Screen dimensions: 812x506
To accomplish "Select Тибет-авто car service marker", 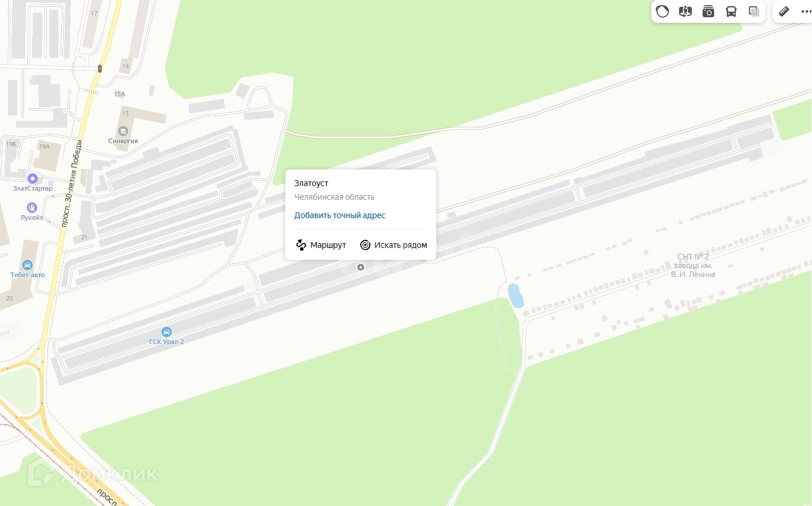I will (27, 265).
